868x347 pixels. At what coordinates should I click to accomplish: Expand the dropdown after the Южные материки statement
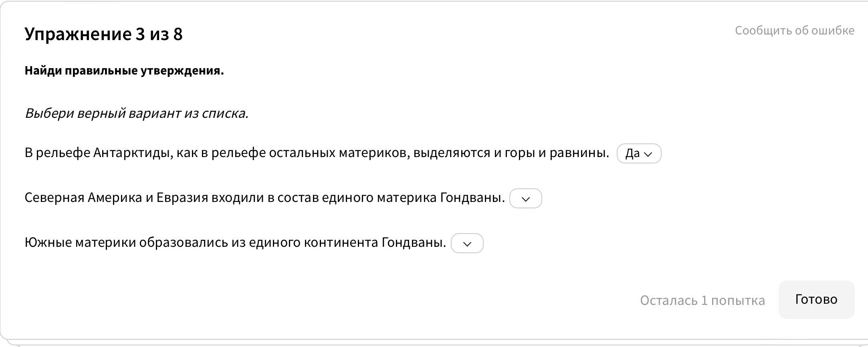[467, 244]
